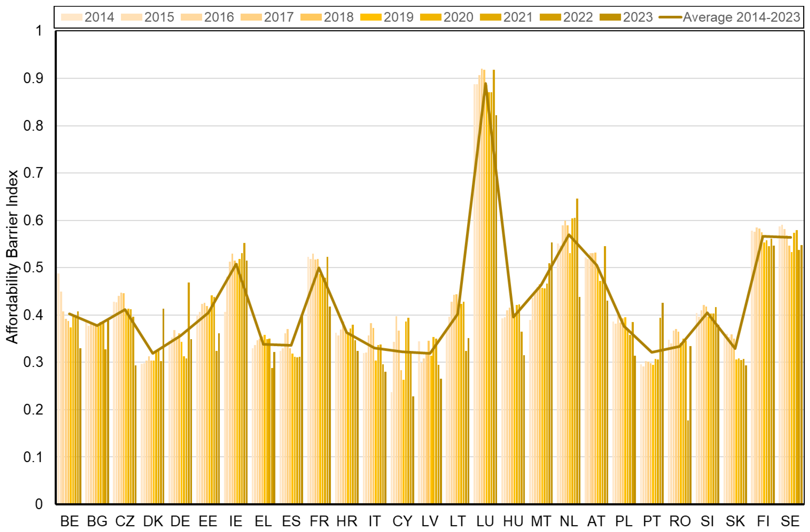Screen dimensions: 810x532
Task: Select the Average 2014-2023 legend entry
Action: pos(741,17)
